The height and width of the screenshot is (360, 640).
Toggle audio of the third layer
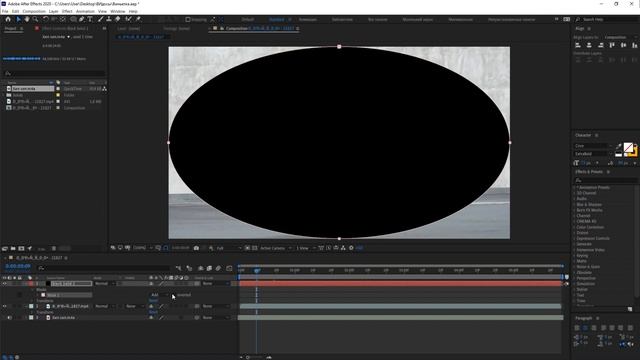(x=10, y=318)
